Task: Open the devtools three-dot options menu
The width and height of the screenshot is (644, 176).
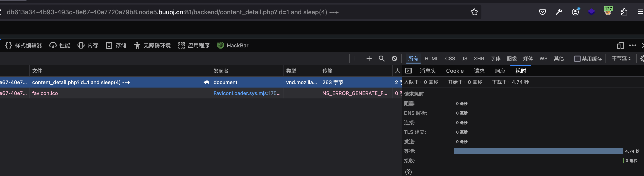Action: tap(632, 46)
